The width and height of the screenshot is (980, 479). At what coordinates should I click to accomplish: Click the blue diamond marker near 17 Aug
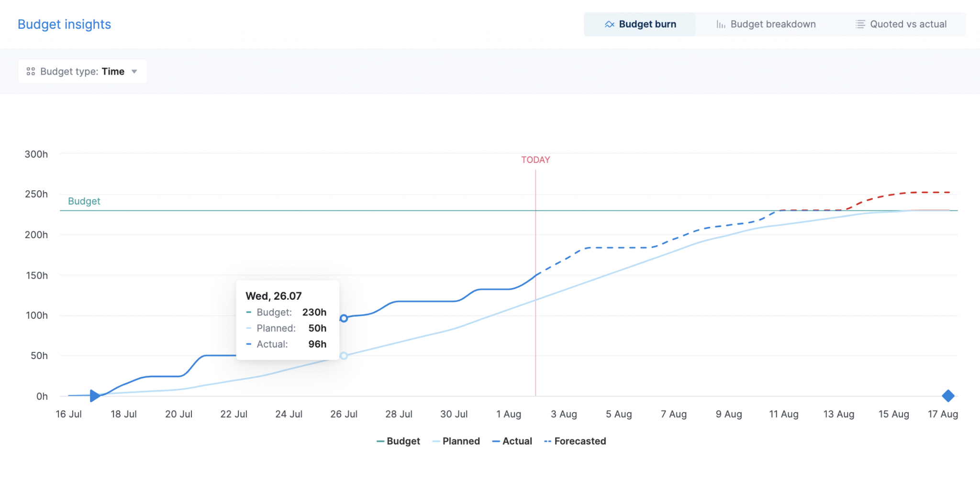pyautogui.click(x=948, y=395)
